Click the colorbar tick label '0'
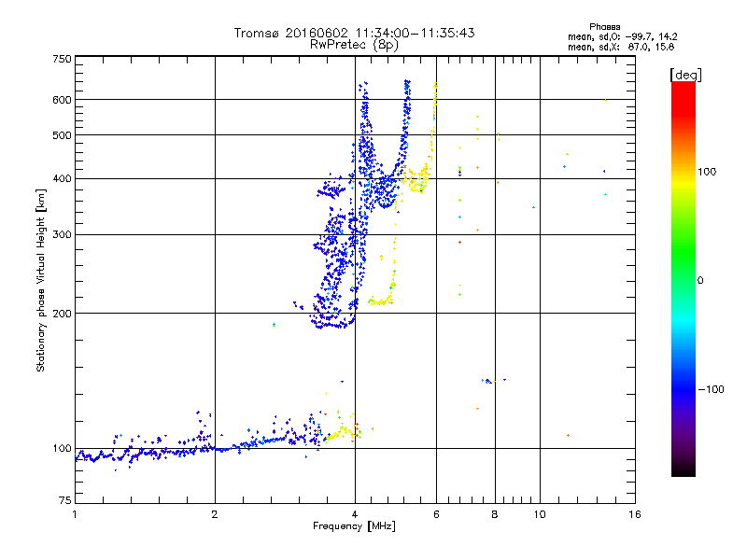747x560 pixels. tap(700, 281)
